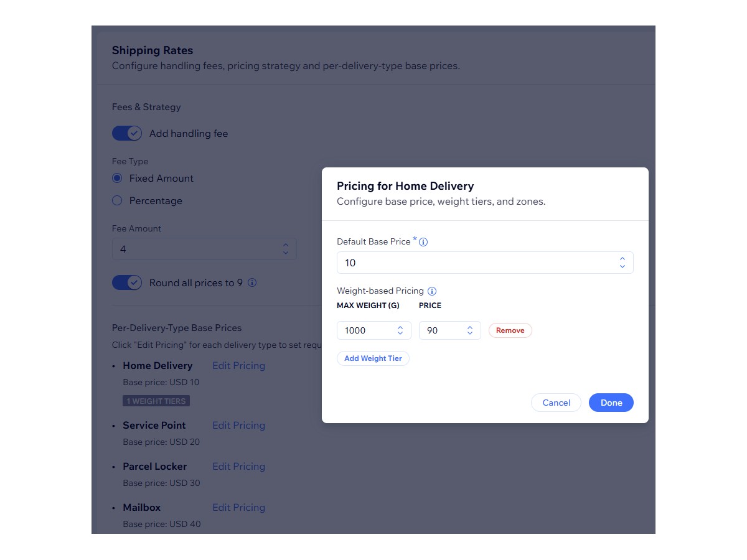Screen dimensions: 747x560
Task: Toggle the Add handling fee switch
Action: [127, 133]
